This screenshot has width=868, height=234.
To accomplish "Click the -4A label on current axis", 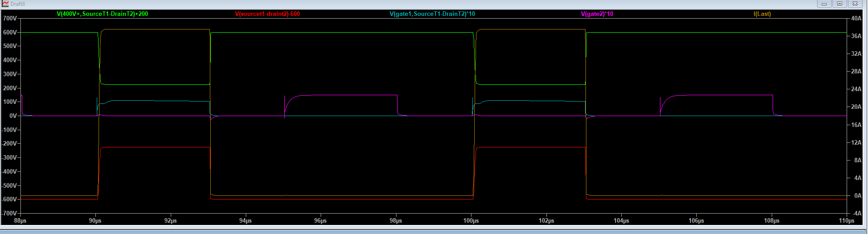I will tap(857, 213).
